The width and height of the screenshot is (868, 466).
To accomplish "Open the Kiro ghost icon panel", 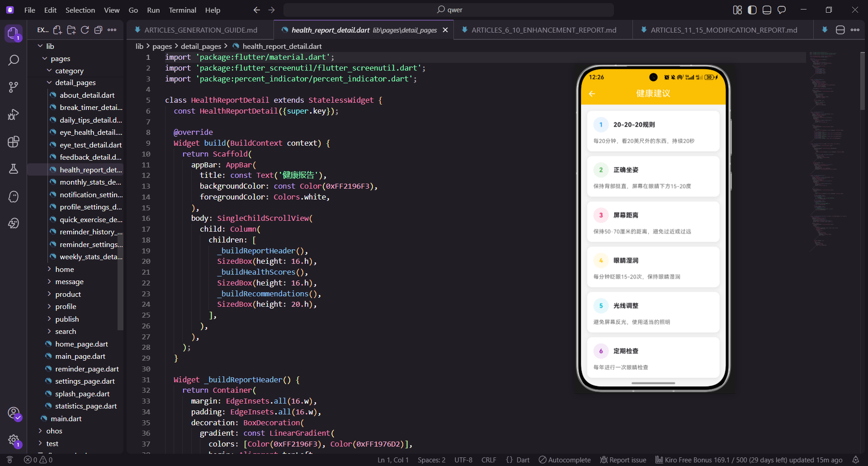I will point(14,196).
